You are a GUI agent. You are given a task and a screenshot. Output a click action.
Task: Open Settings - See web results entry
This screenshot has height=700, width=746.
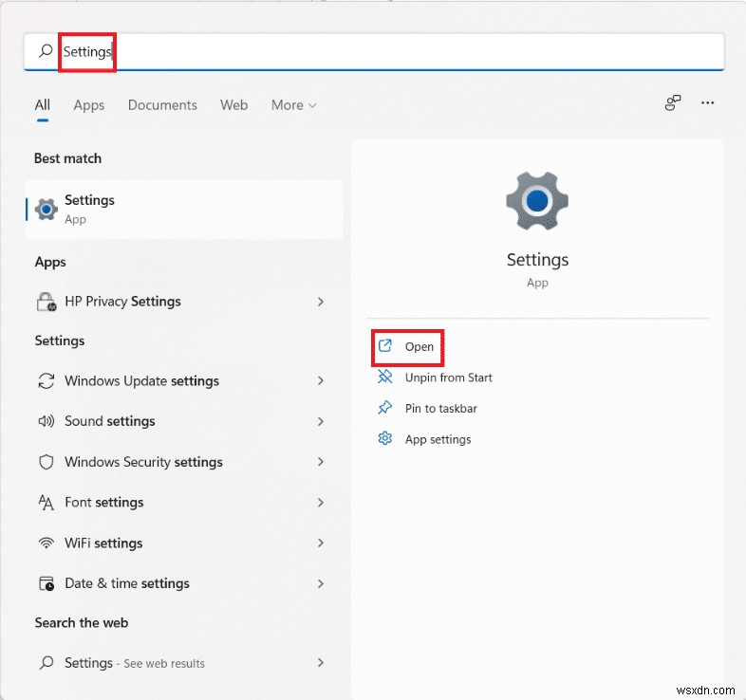coord(184,662)
